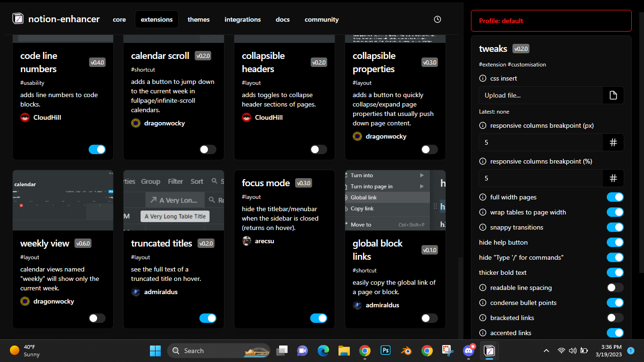
Task: Open the history clock icon in the navbar
Action: pos(437,19)
